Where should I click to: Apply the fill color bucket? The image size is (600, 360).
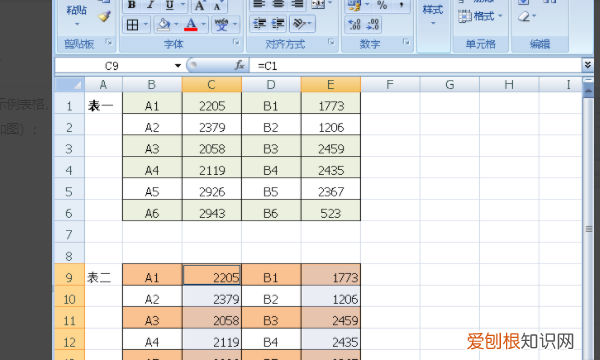tap(164, 25)
